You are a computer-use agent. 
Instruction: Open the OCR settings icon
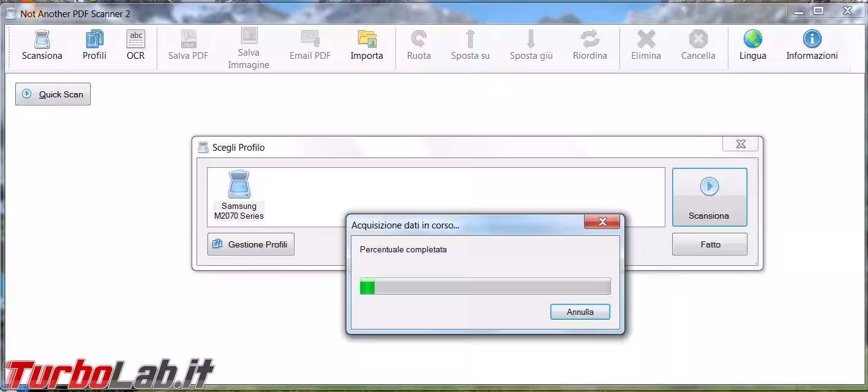(135, 40)
